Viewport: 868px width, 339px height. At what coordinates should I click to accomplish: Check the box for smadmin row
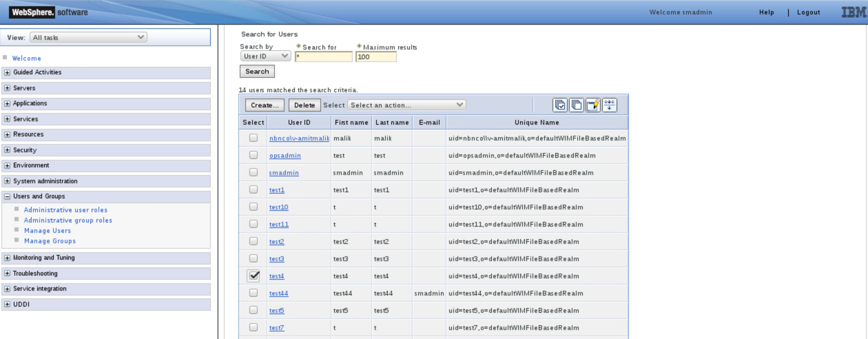pyautogui.click(x=254, y=172)
